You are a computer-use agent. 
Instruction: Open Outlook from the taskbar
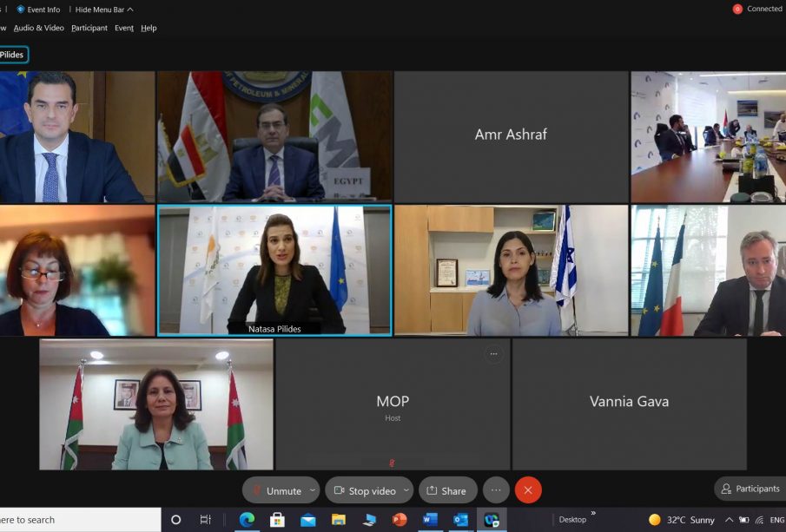(460, 520)
